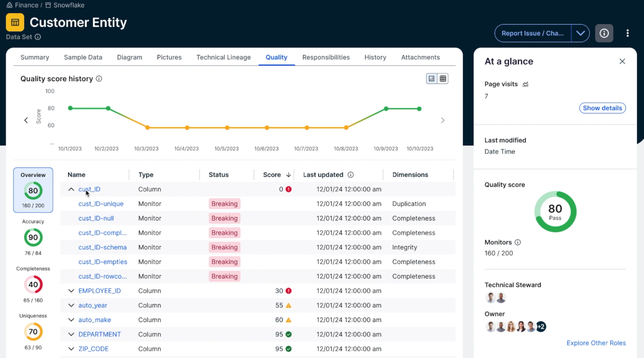The width and height of the screenshot is (644, 358).
Task: Click the yellow Customer Entity table icon
Action: (x=15, y=21)
